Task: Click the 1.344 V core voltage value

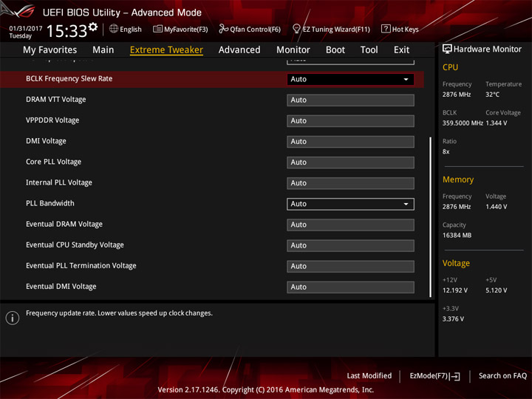Action: pyautogui.click(x=497, y=123)
